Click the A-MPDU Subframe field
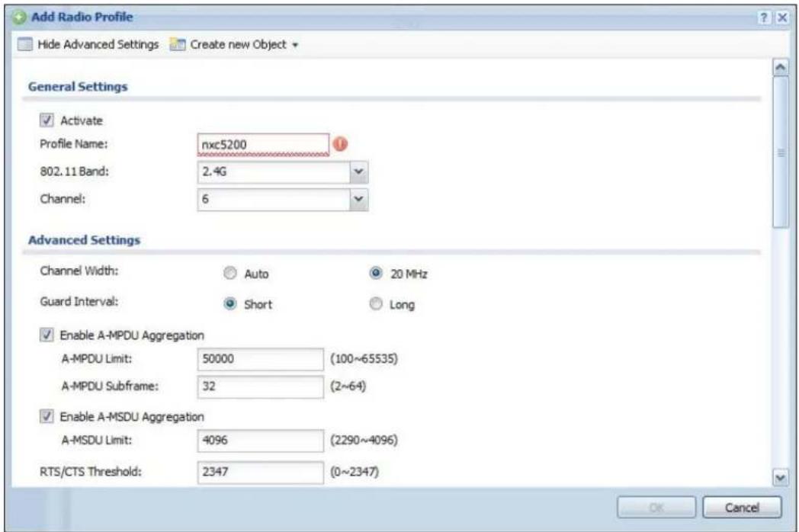The image size is (799, 532). tap(261, 386)
